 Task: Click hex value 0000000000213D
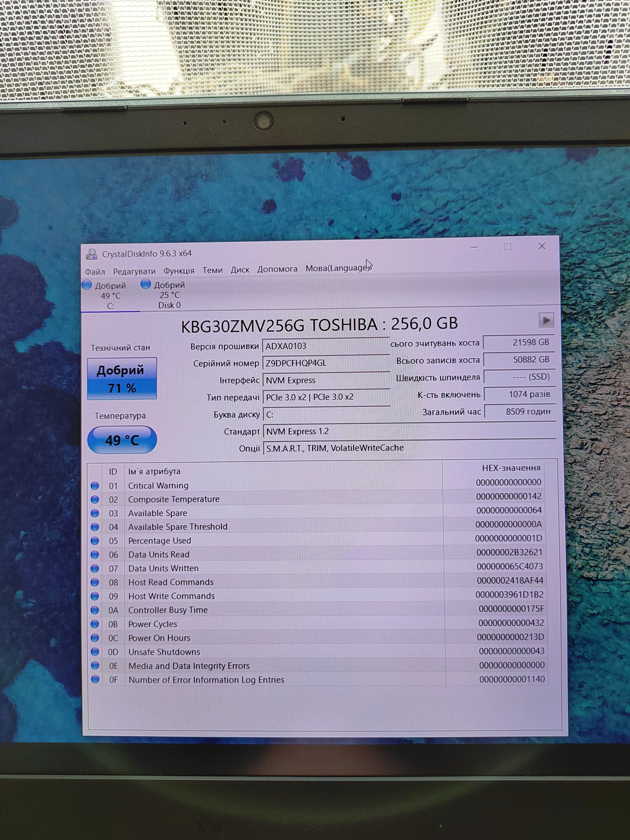[x=510, y=637]
